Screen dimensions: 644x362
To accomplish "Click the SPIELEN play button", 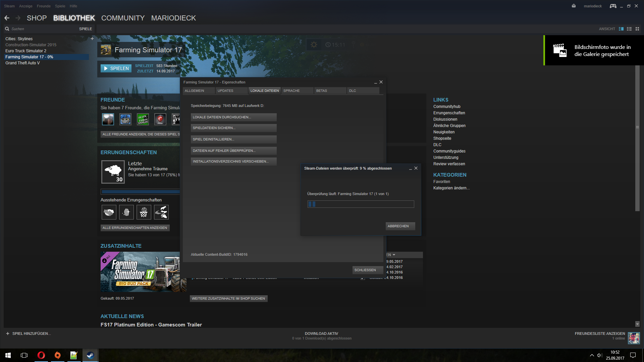I will (116, 68).
